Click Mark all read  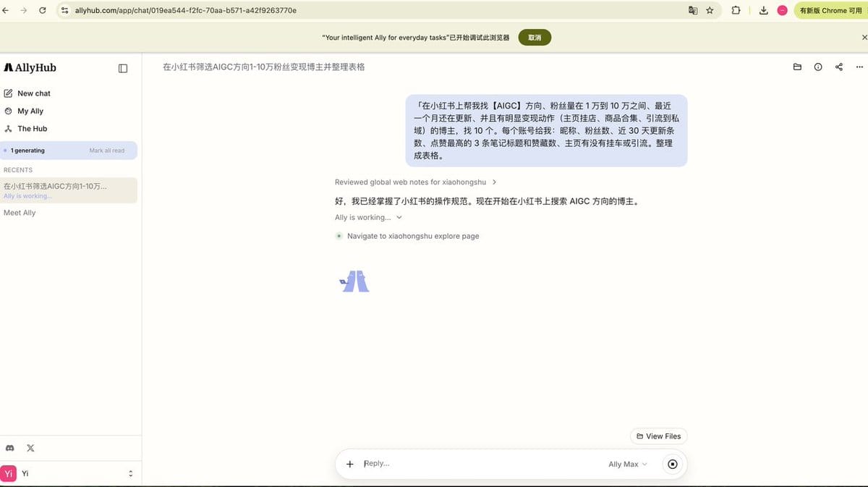tap(107, 151)
